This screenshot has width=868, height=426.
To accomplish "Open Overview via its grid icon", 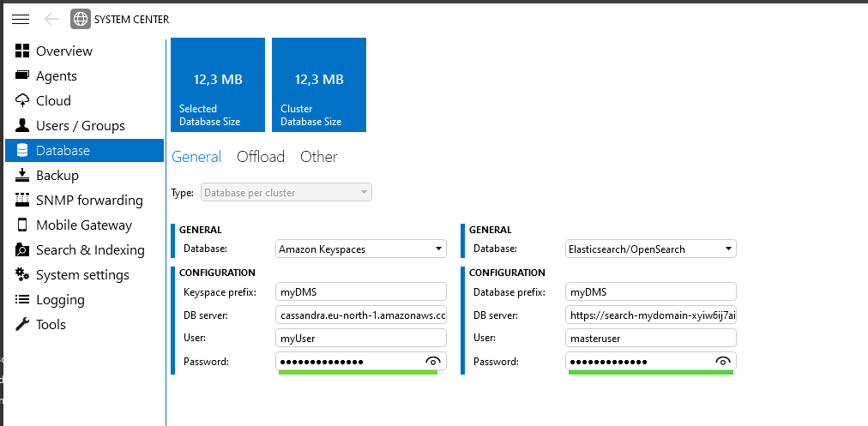I will [22, 51].
